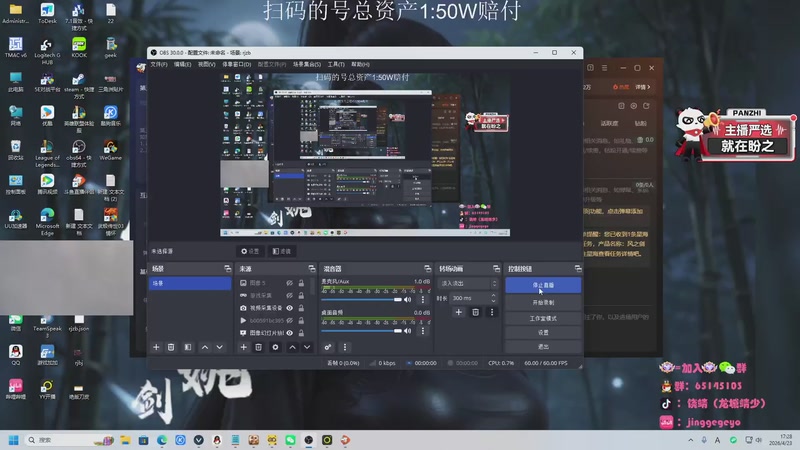The height and width of the screenshot is (450, 800).
Task: Open the 淡入淡出 transition dropdown
Action: [468, 283]
